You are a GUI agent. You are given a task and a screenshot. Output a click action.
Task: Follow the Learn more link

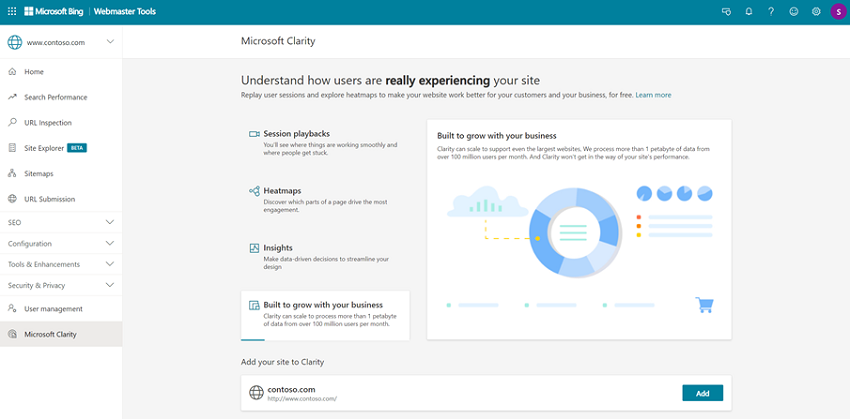[653, 95]
